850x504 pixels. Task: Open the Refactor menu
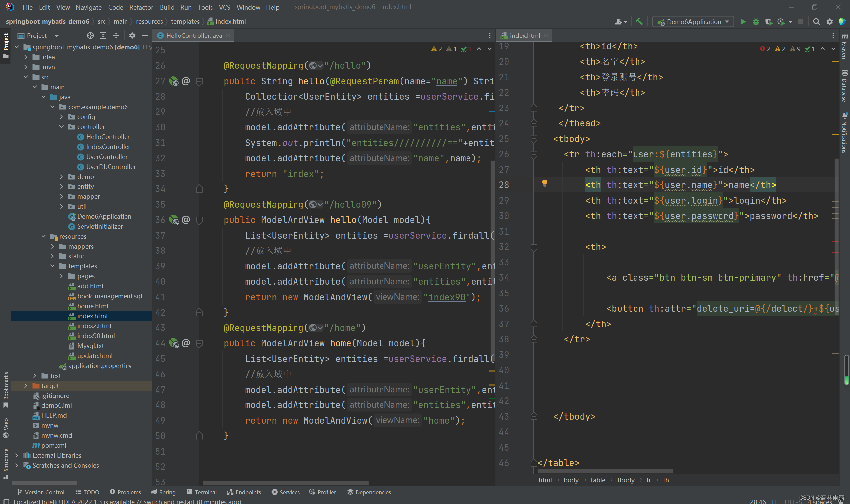[141, 7]
